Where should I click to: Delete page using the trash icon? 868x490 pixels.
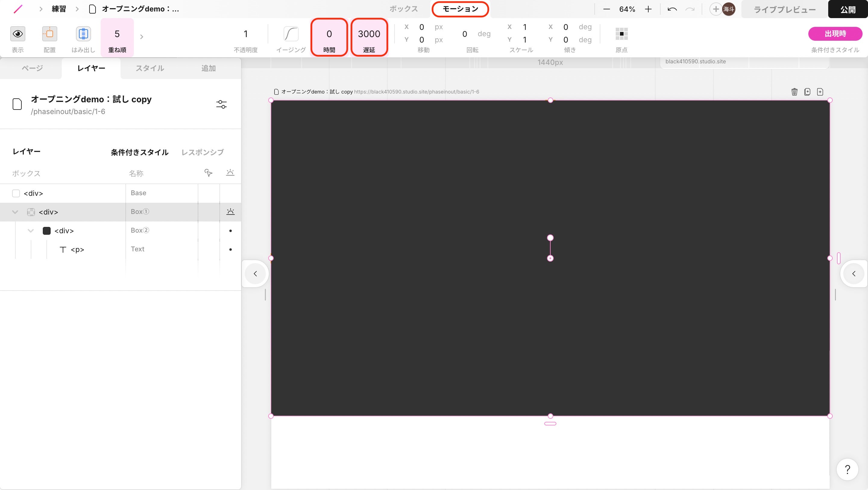coord(794,92)
